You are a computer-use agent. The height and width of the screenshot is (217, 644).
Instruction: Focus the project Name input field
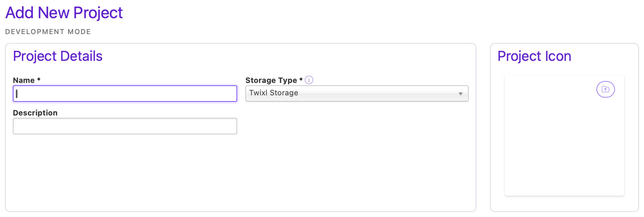(125, 94)
